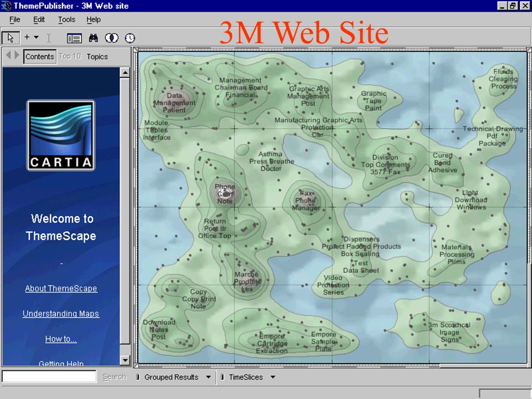Open the Edit menu
The image size is (532, 399).
pos(39,20)
